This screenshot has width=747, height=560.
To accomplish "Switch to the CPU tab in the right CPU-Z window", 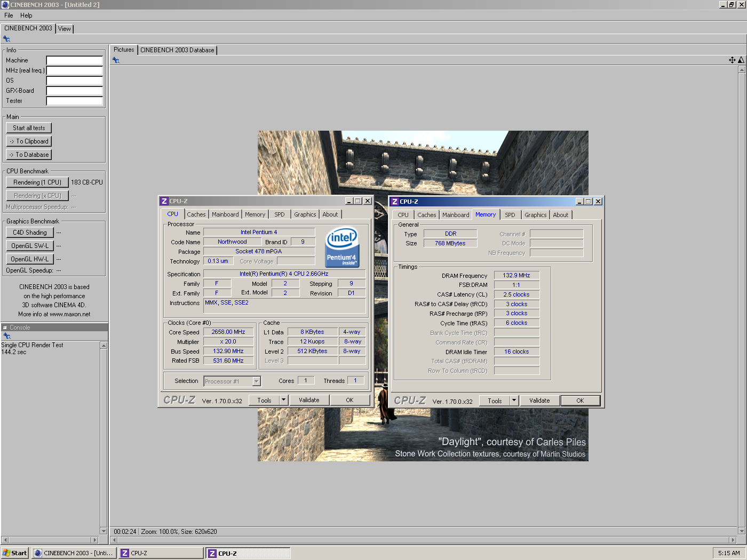I will (x=403, y=215).
